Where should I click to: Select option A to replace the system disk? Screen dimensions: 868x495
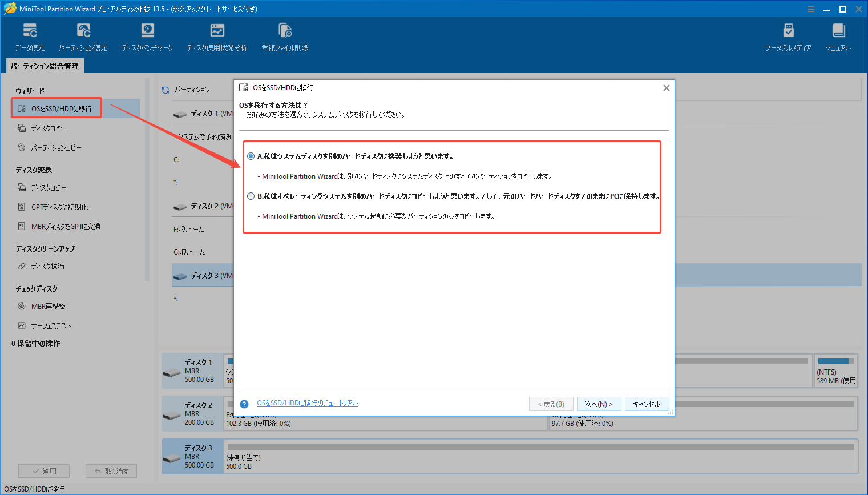click(x=251, y=155)
